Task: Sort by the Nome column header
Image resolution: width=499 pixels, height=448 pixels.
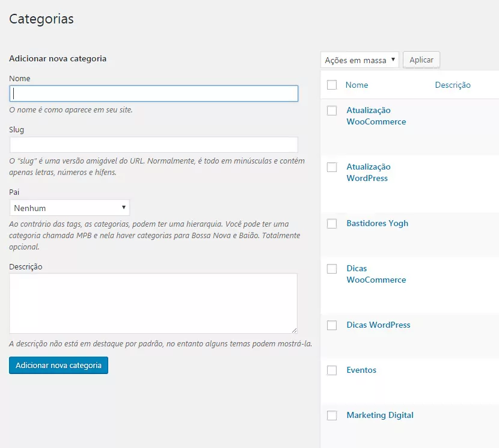Action: [x=357, y=85]
